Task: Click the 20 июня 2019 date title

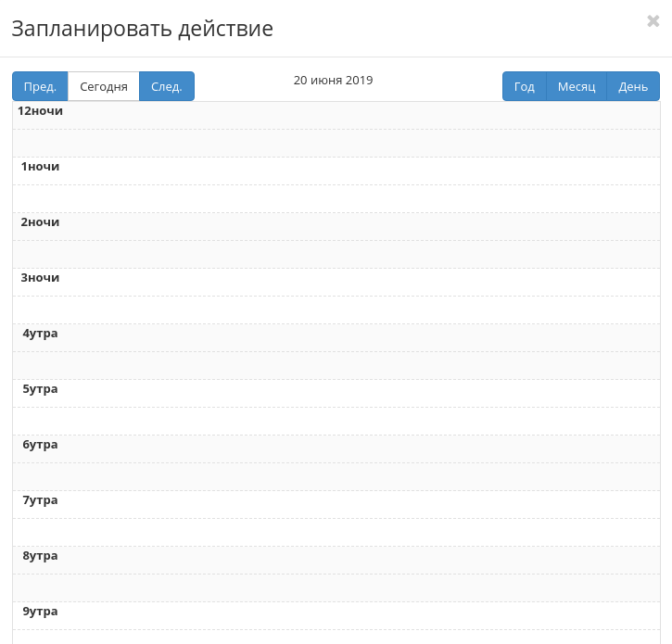Action: [x=333, y=81]
